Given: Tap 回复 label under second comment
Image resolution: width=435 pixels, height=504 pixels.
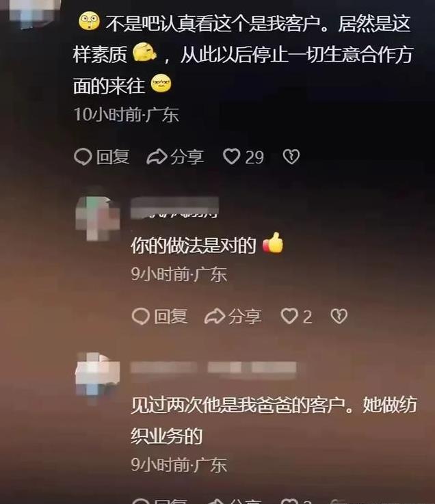Looking at the screenshot, I should coord(171,317).
